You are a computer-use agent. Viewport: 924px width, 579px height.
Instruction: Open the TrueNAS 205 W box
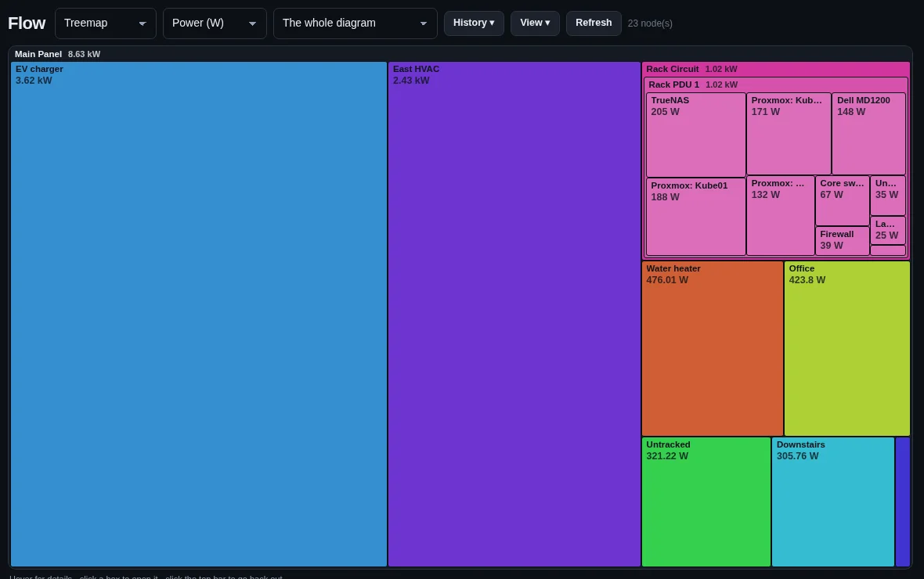point(696,135)
